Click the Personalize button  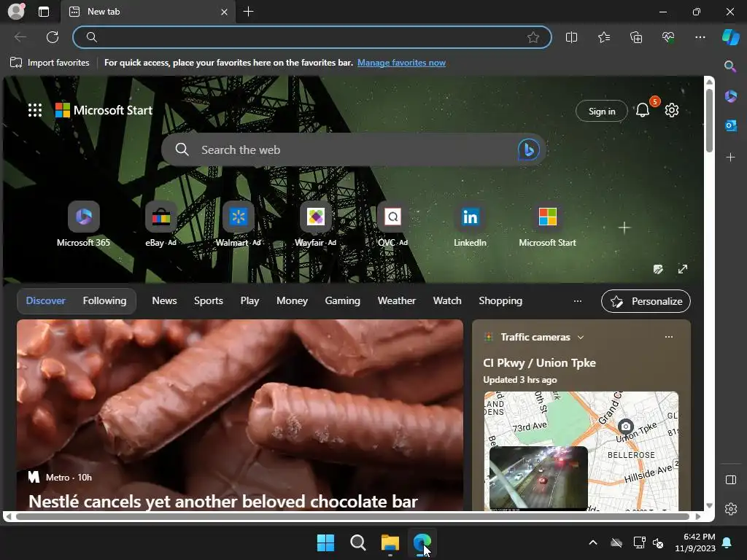[x=646, y=301]
